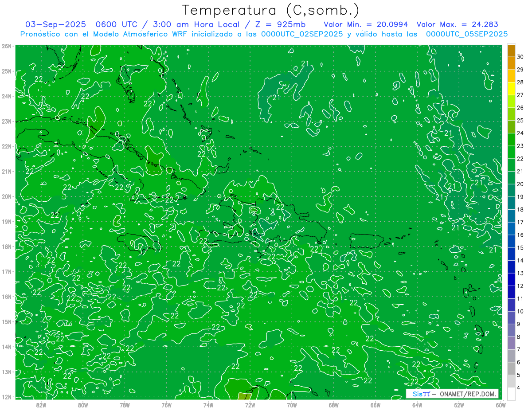Click the '82W' longitude axis label

coord(41,404)
